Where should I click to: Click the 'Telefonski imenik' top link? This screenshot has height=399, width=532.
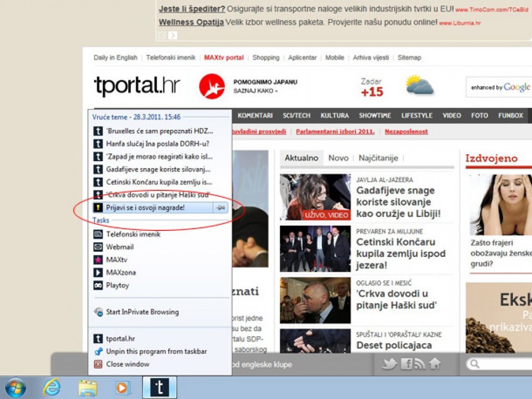(x=171, y=57)
